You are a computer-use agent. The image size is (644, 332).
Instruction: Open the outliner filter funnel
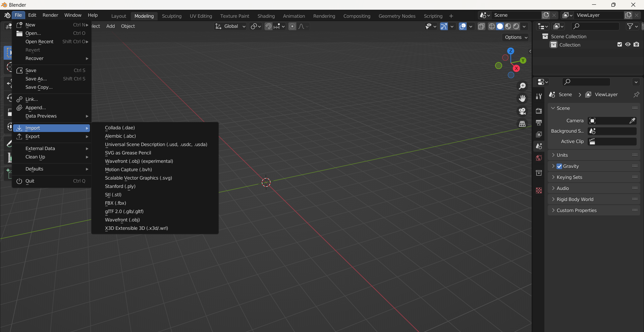632,26
